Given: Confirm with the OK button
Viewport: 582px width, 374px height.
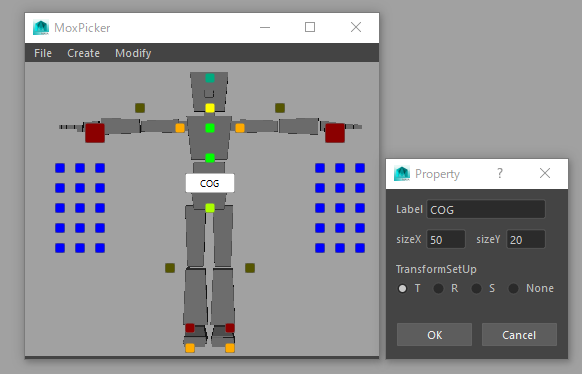Looking at the screenshot, I should tap(434, 335).
